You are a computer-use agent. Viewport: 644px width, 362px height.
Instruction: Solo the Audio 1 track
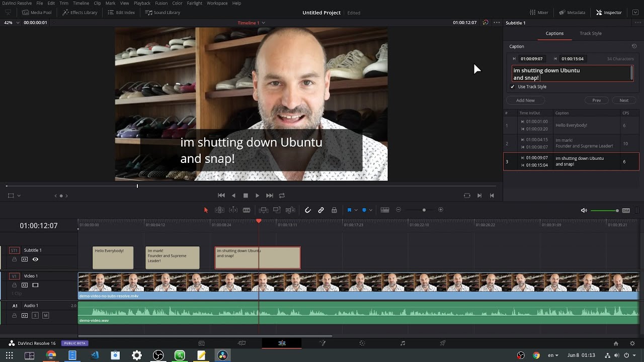click(x=35, y=315)
